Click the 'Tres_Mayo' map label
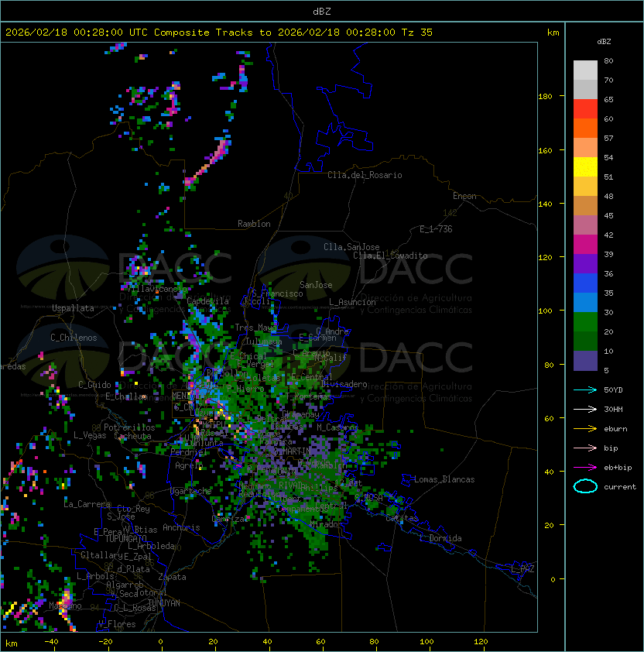Image resolution: width=644 pixels, height=652 pixels. point(255,328)
